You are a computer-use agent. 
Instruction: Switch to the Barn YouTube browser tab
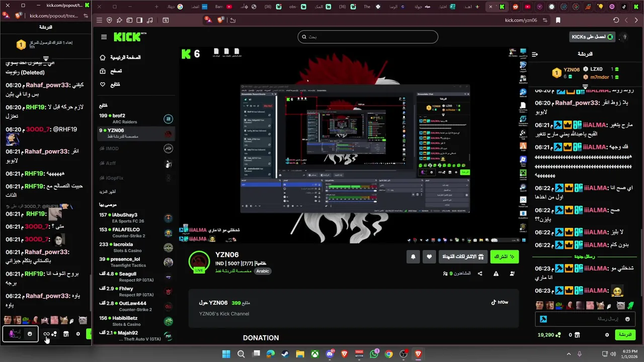(x=224, y=7)
